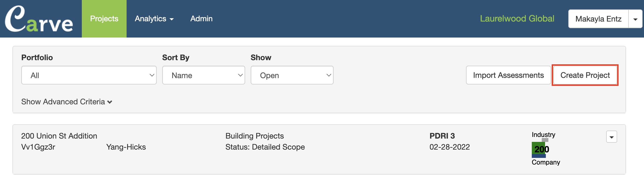The image size is (644, 175).
Task: Open the project row actions caret
Action: 611,137
